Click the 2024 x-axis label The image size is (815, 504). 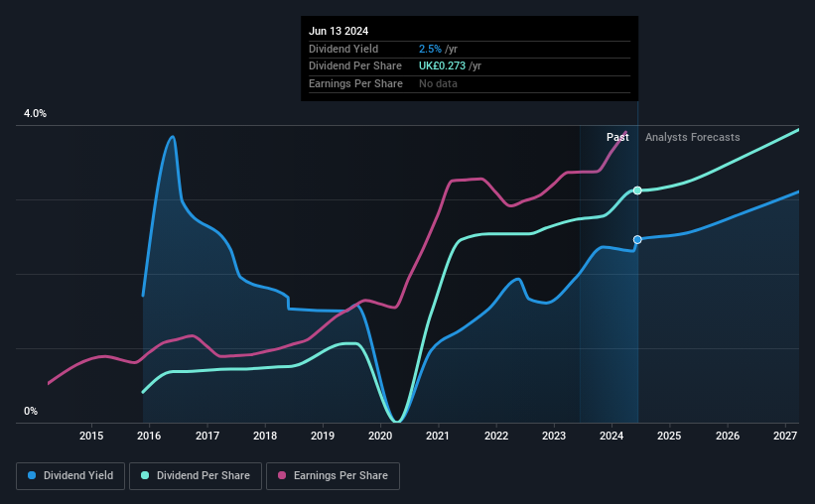(611, 436)
